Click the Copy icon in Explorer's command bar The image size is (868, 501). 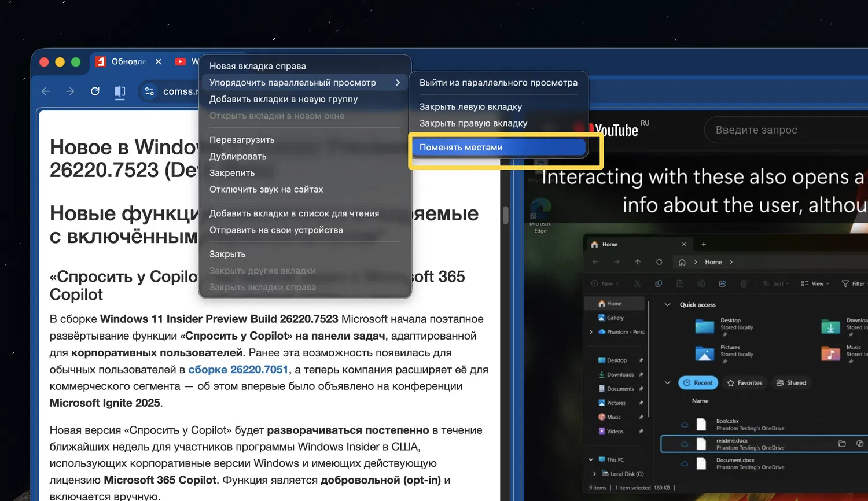pyautogui.click(x=659, y=283)
